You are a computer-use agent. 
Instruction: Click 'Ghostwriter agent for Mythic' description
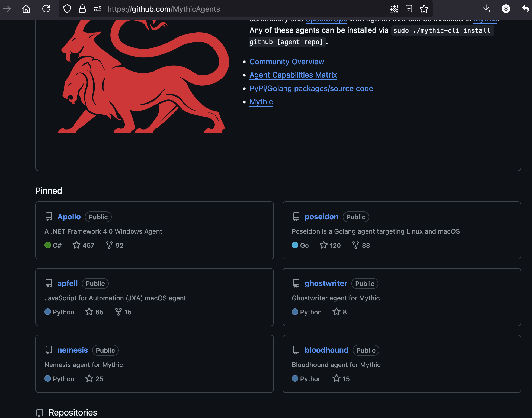point(336,298)
